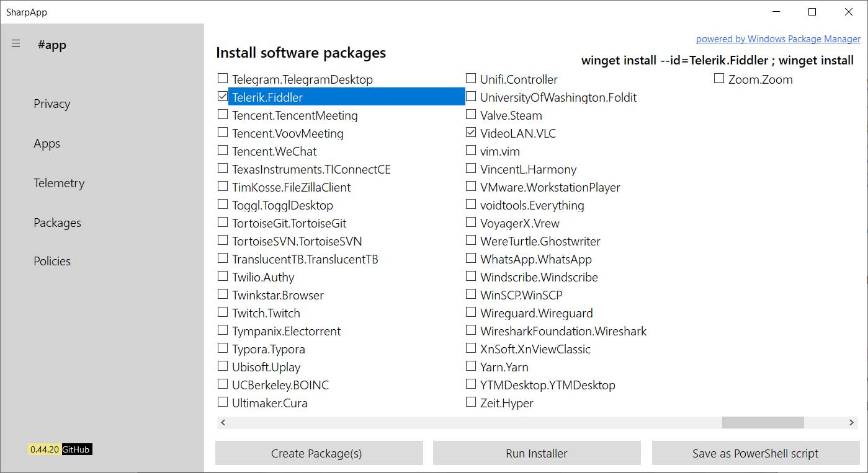
Task: Check Yarn.Yarn package
Action: pyautogui.click(x=470, y=366)
